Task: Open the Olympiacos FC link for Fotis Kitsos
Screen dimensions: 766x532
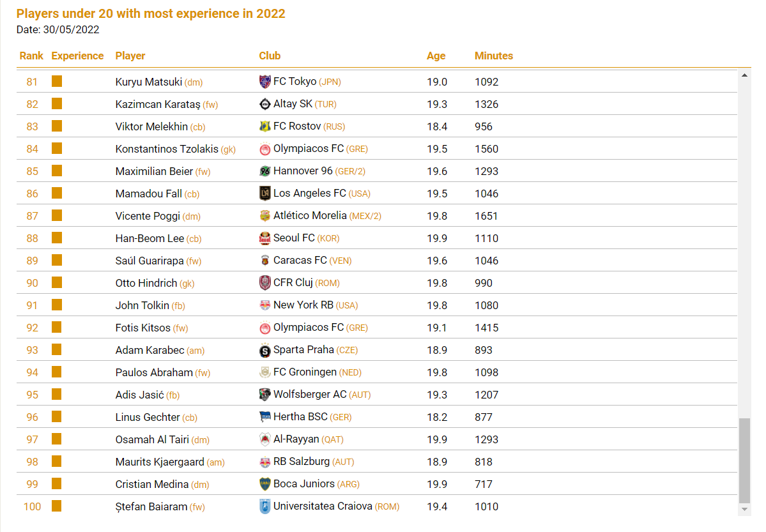Action: pos(309,328)
